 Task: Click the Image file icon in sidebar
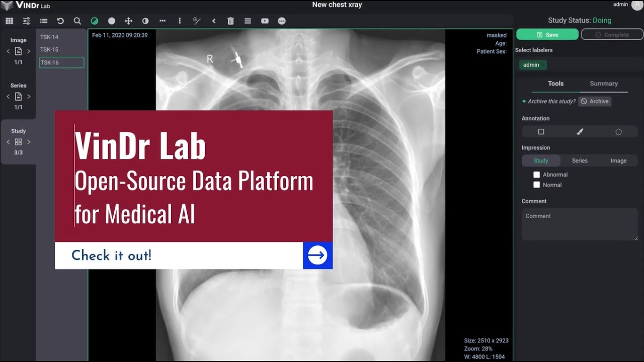tap(18, 51)
